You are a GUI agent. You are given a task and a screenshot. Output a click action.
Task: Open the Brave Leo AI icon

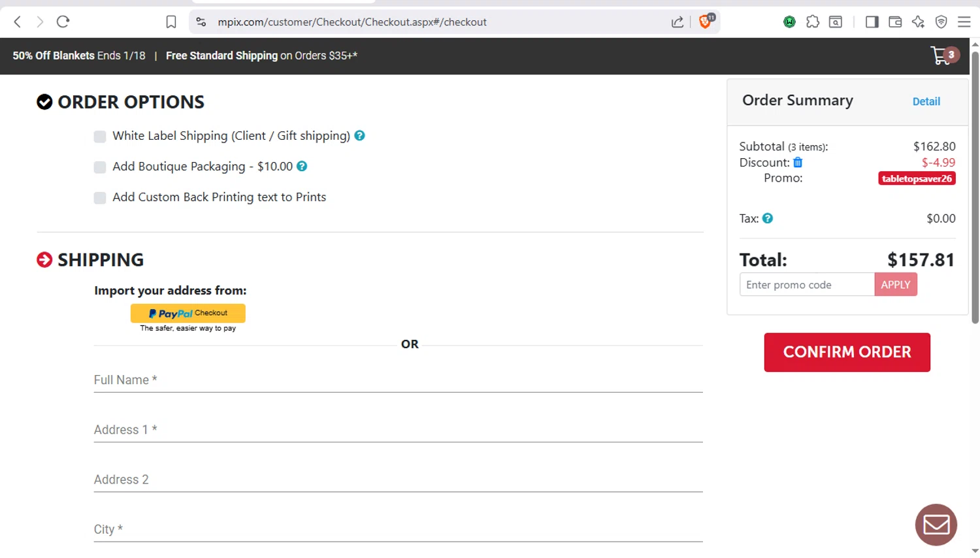point(918,22)
